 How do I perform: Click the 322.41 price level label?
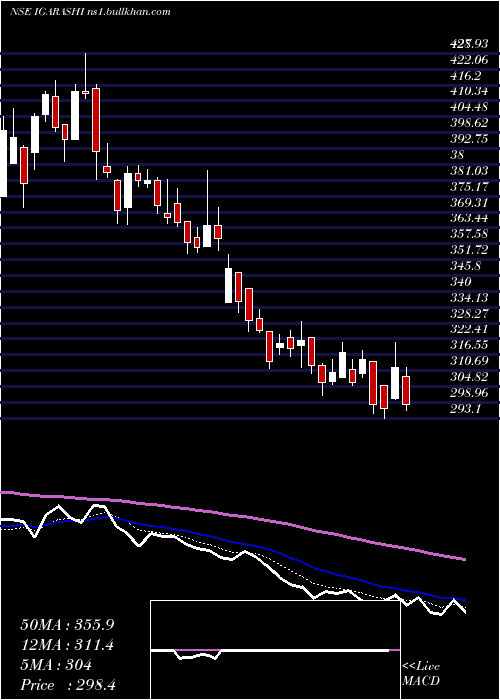click(469, 329)
